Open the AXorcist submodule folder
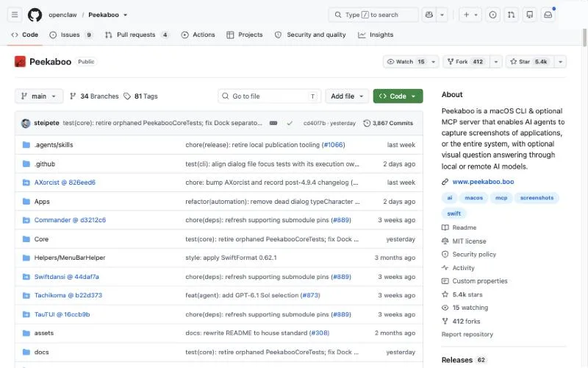The width and height of the screenshot is (588, 368). point(65,183)
